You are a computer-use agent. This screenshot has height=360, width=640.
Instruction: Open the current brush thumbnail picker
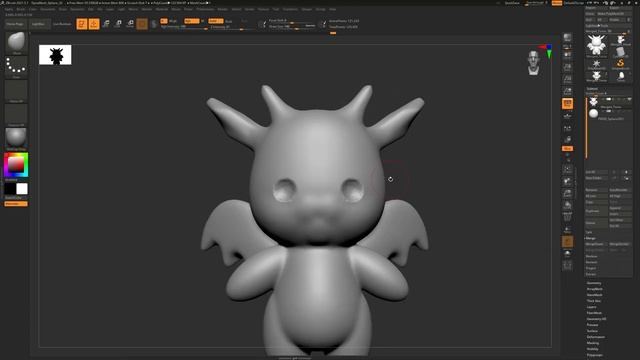pyautogui.click(x=16, y=43)
